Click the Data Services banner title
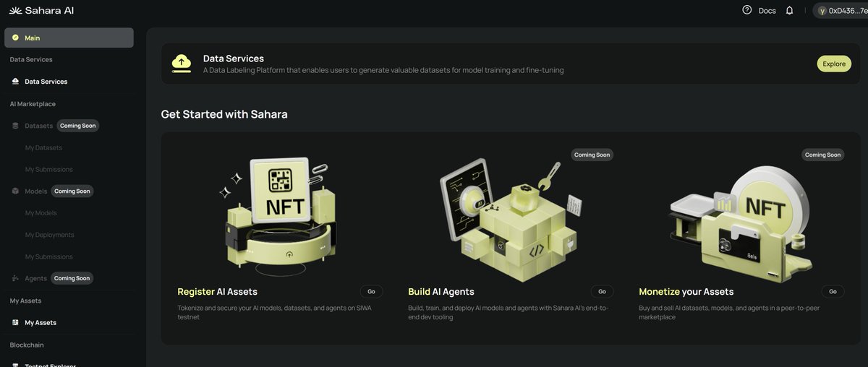Viewport: 868px width, 367px height. coord(234,59)
